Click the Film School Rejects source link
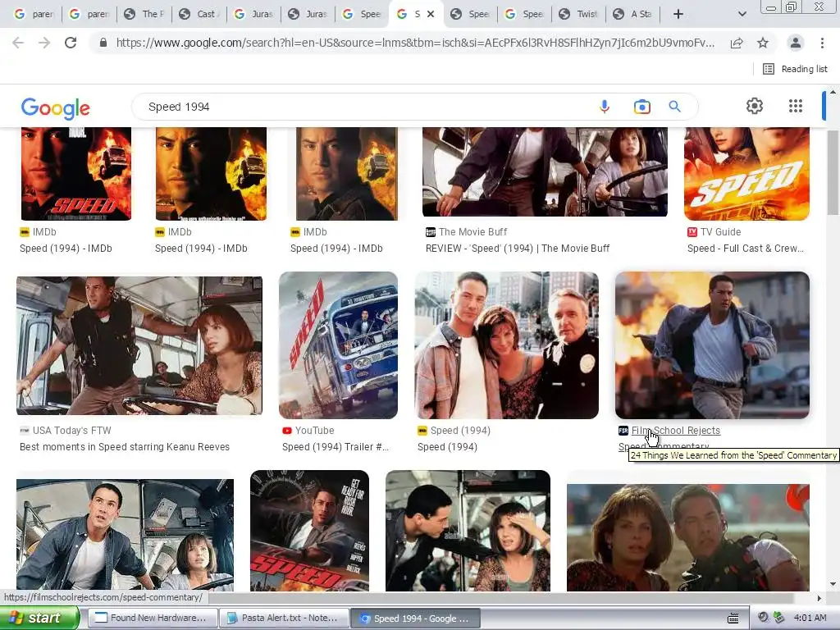The image size is (840, 630). (x=676, y=431)
